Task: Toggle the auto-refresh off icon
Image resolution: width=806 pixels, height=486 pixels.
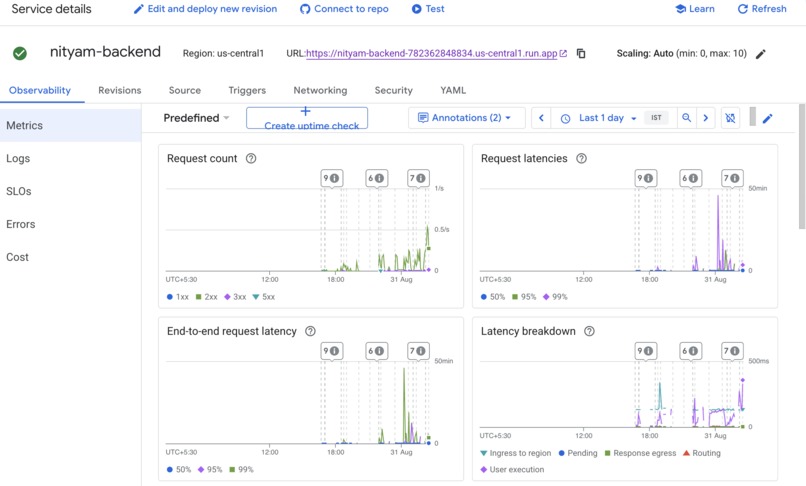Action: click(x=730, y=118)
